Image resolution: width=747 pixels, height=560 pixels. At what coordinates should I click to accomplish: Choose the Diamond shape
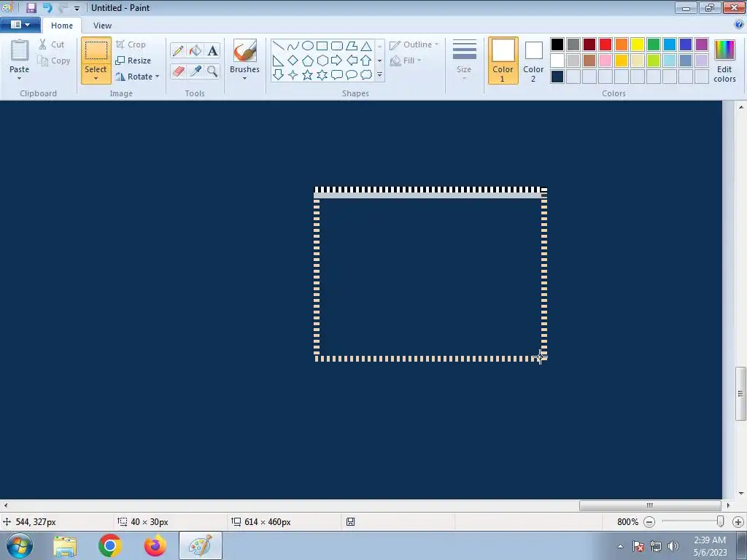pos(293,61)
